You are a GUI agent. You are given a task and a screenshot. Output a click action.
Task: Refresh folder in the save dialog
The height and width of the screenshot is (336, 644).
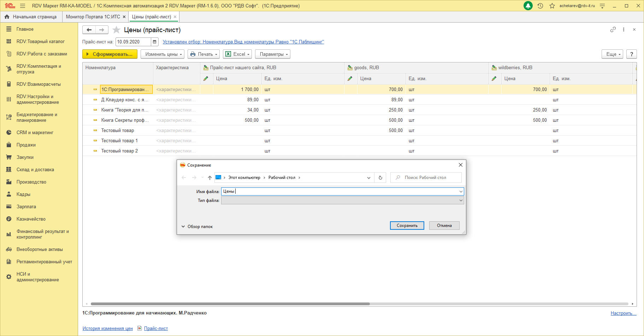point(380,178)
